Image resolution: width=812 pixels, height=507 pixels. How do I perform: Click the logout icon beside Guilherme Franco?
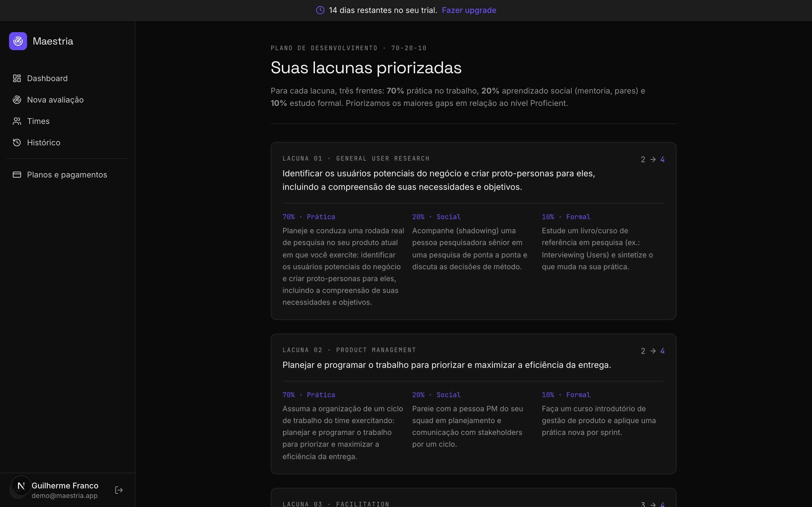tap(119, 490)
